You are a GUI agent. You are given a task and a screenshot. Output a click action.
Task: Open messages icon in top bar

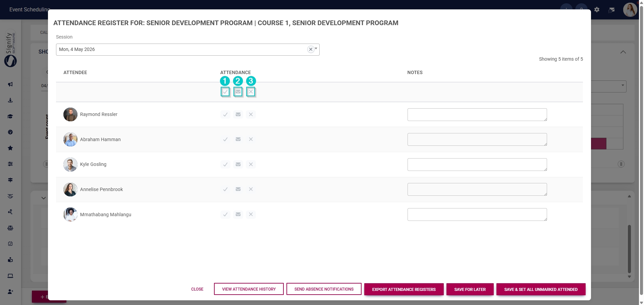611,10
